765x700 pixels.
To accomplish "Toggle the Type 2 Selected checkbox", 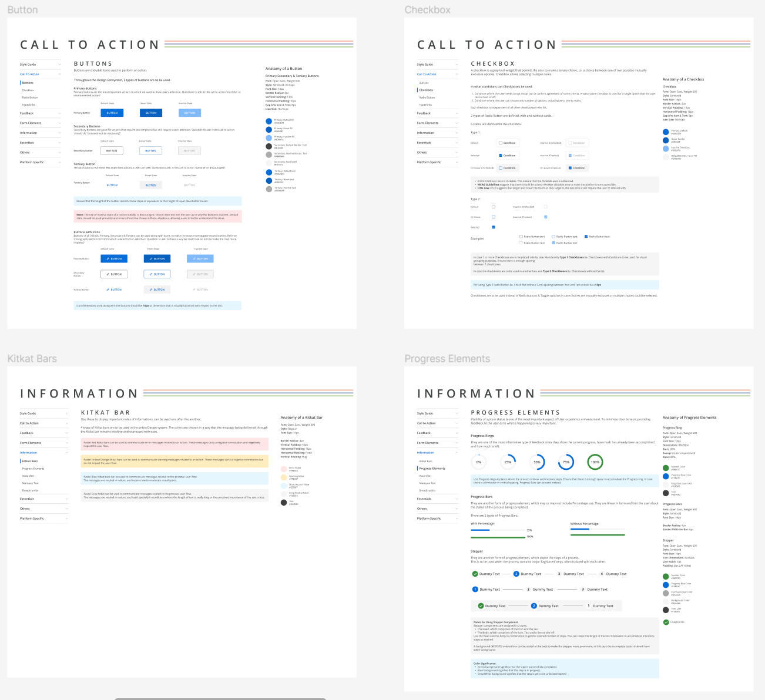I will tap(493, 227).
